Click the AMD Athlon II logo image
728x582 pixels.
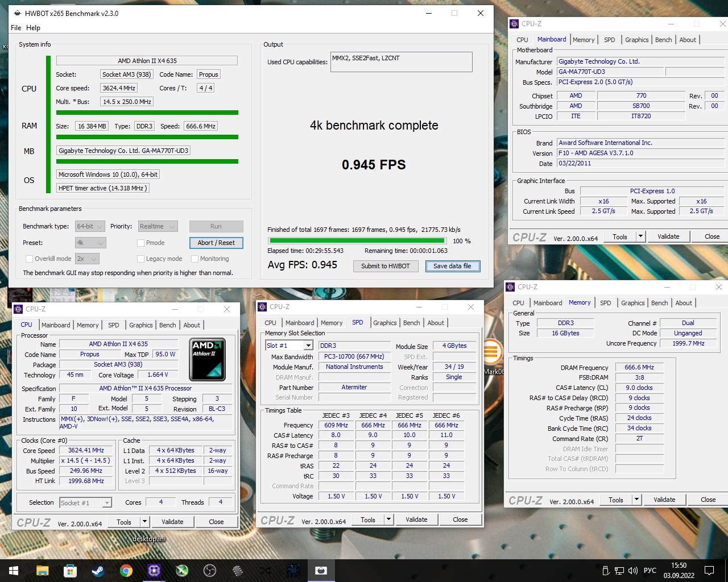click(x=207, y=359)
